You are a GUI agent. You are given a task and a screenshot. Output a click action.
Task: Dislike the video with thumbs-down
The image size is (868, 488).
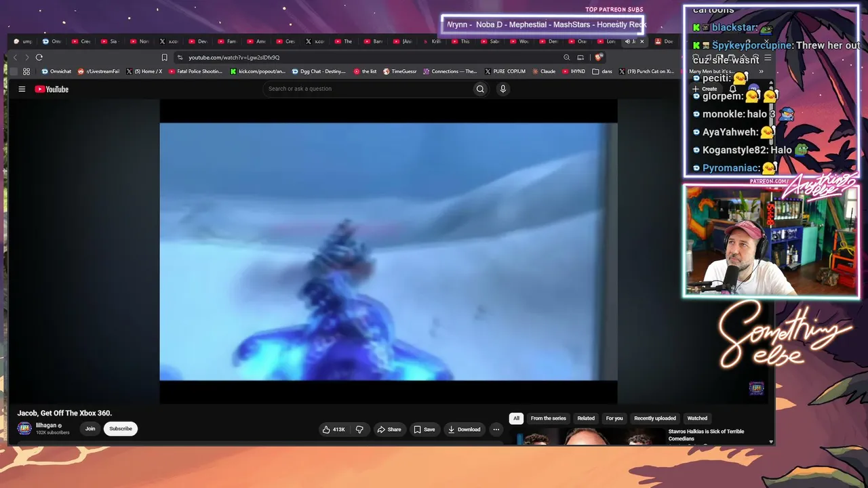[x=359, y=429]
